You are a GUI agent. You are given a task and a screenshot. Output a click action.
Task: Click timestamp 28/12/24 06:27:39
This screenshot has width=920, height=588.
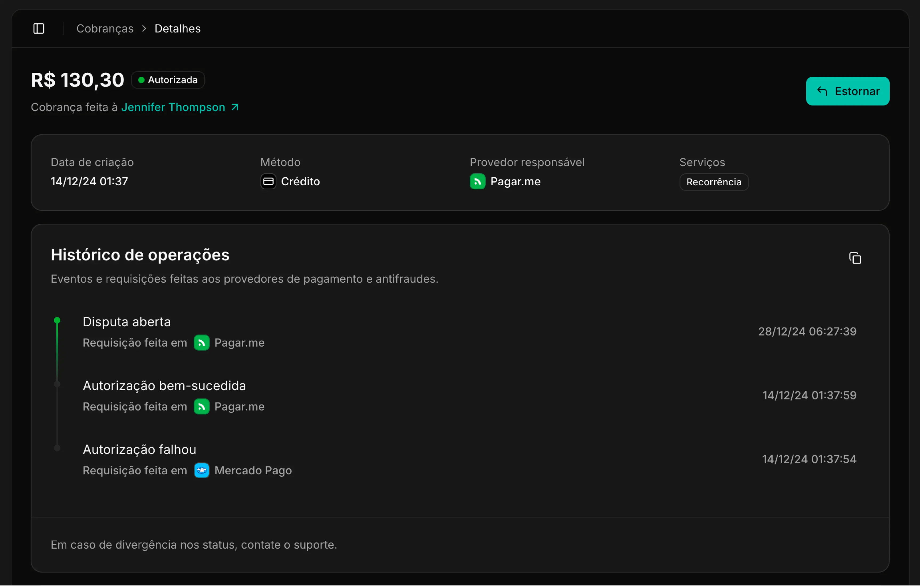click(x=807, y=332)
